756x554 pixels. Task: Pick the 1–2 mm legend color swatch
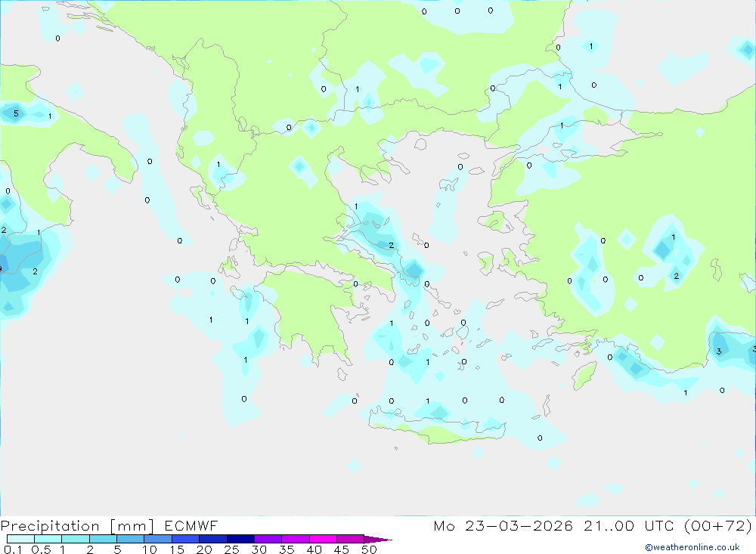76,539
